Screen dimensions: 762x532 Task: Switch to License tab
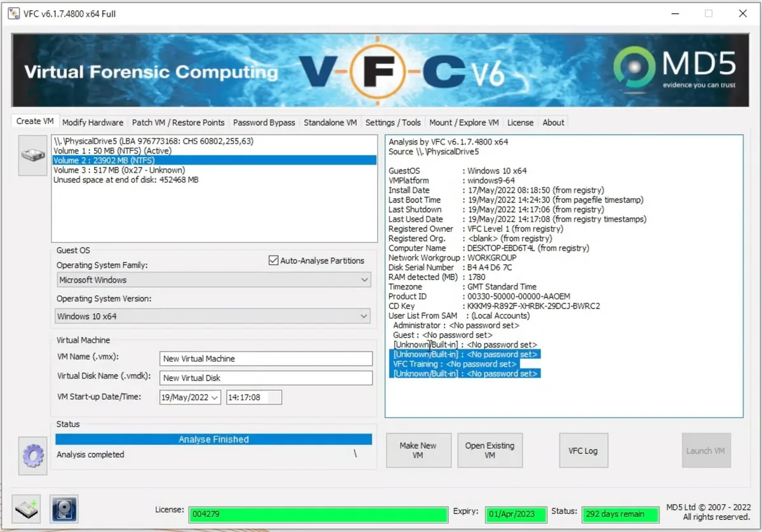click(520, 123)
